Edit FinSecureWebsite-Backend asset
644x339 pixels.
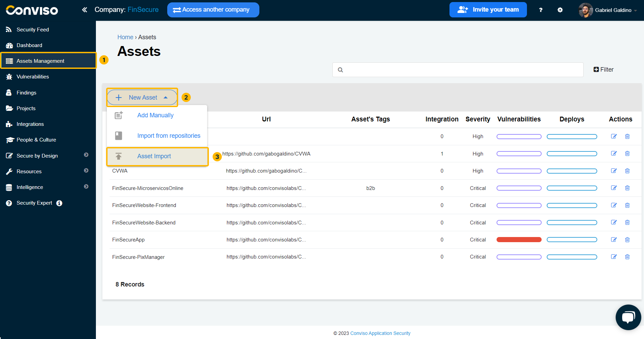[614, 222]
